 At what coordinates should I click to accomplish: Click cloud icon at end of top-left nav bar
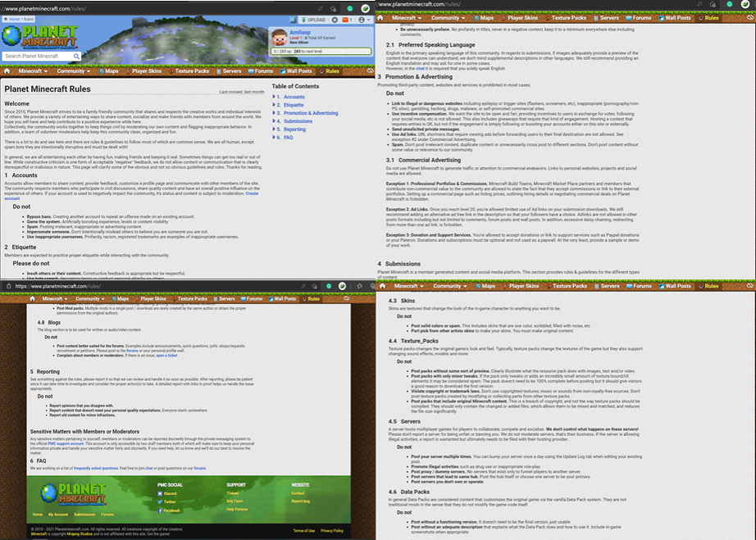(x=371, y=70)
